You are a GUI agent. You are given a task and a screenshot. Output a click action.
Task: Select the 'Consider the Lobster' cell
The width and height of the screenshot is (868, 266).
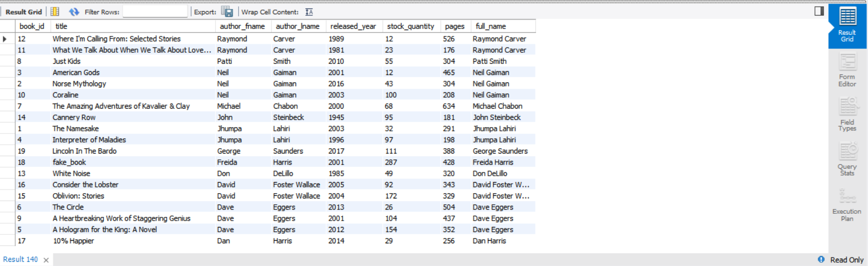pyautogui.click(x=133, y=185)
